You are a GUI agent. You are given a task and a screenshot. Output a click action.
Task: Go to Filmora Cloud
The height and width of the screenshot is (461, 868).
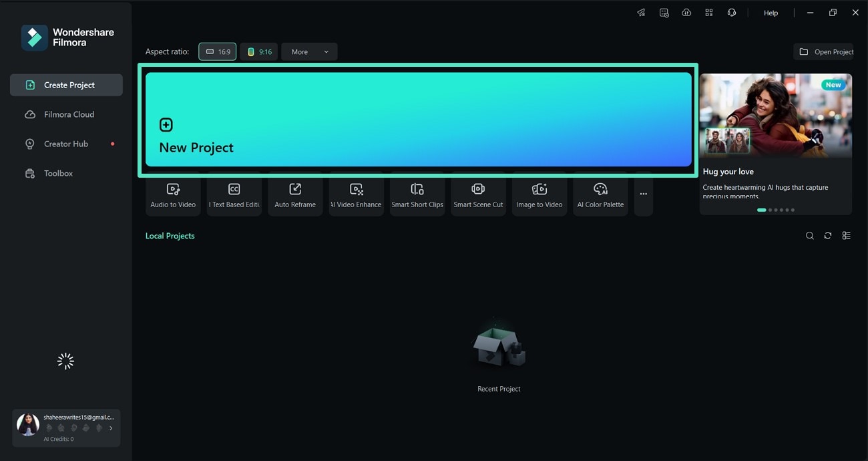click(66, 114)
